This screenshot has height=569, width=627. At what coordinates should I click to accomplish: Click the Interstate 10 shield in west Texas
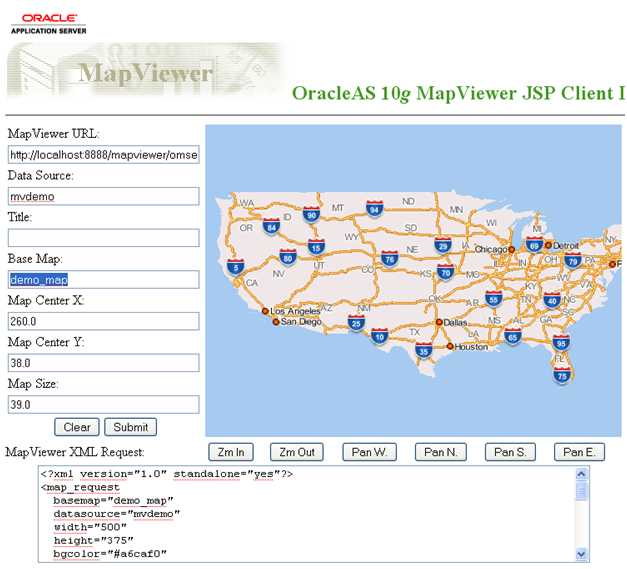(379, 336)
